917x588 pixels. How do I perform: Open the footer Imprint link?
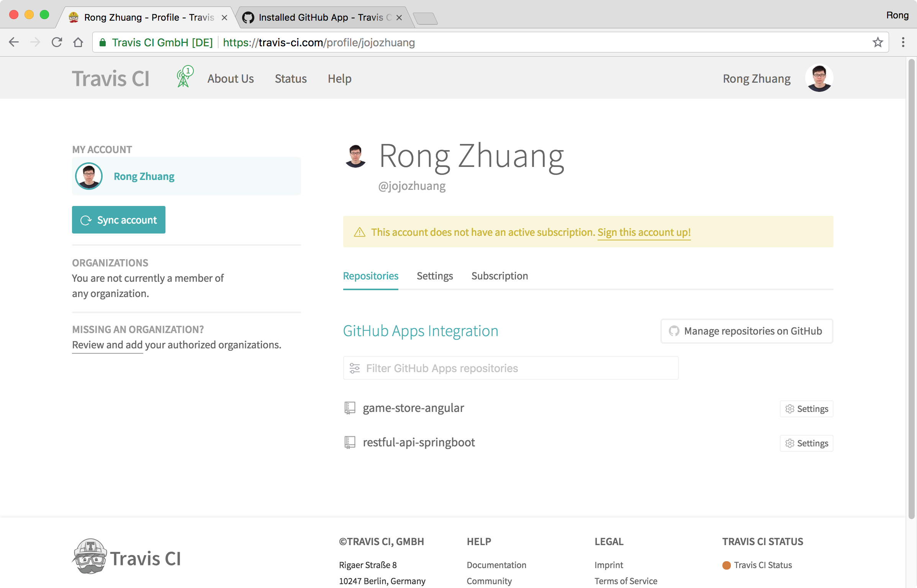tap(609, 565)
